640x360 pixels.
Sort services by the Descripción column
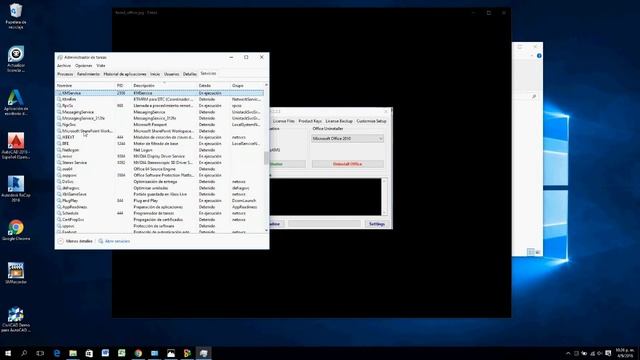click(164, 86)
